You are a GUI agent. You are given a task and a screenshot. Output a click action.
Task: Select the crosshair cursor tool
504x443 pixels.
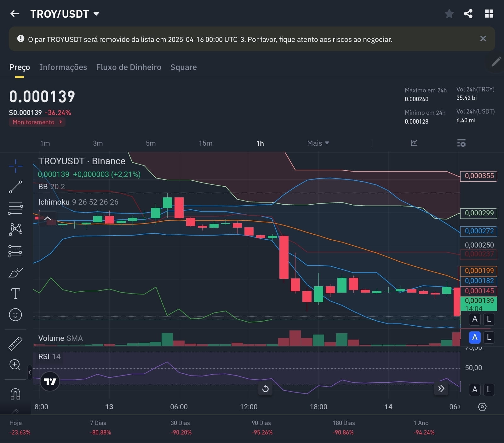(x=15, y=166)
